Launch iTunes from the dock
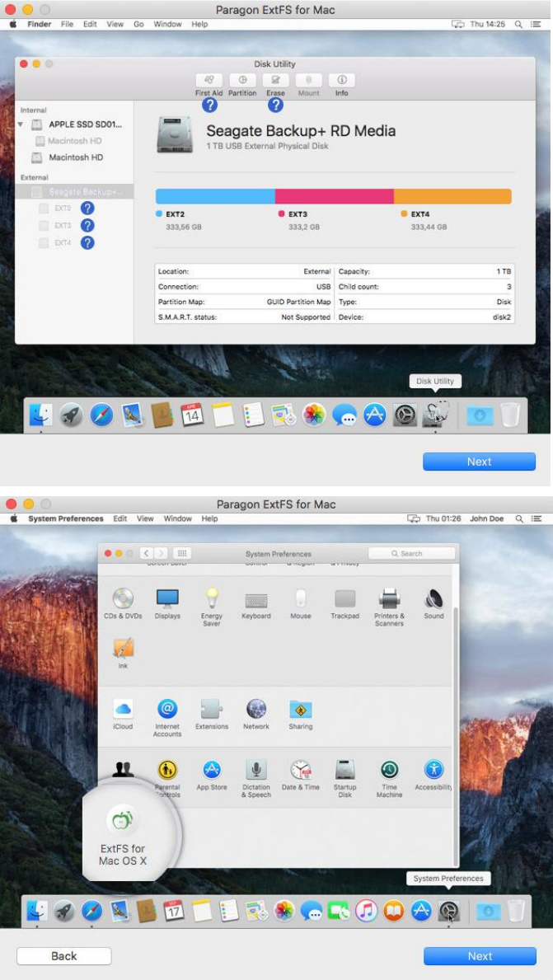553x980 pixels. (x=366, y=911)
